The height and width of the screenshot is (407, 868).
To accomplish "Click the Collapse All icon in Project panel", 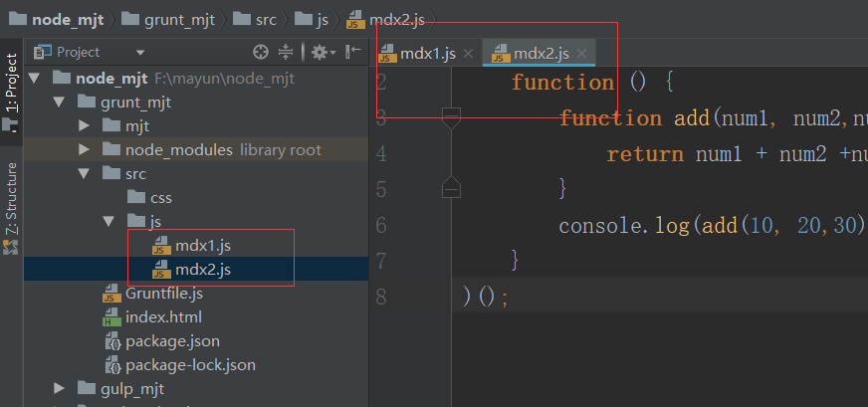I will 286,52.
